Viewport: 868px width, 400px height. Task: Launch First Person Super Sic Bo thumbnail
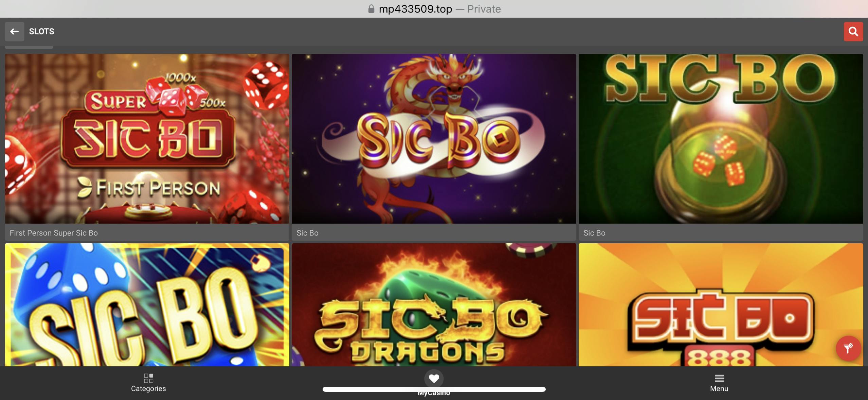(147, 139)
